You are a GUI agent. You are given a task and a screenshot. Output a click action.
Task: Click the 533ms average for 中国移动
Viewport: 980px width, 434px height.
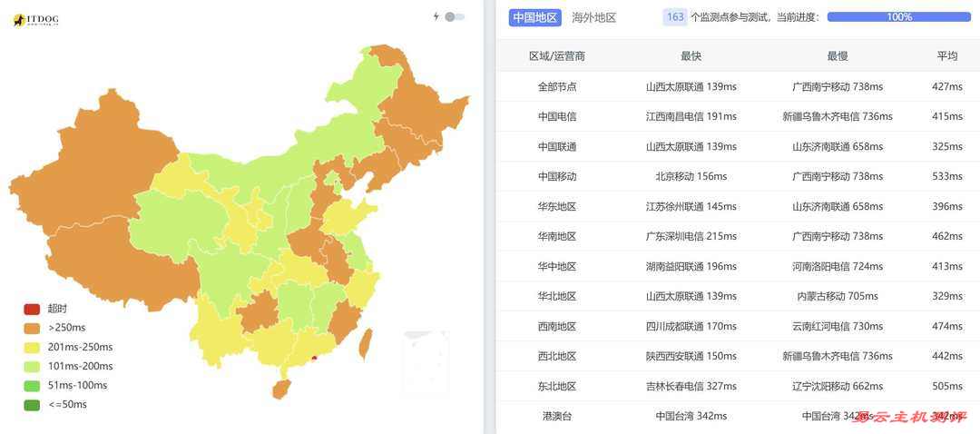coord(946,176)
